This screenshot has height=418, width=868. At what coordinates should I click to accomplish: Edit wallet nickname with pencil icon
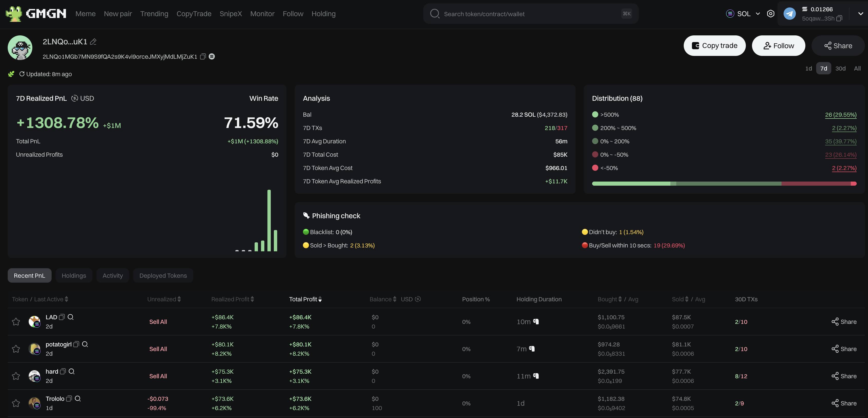pyautogui.click(x=93, y=42)
